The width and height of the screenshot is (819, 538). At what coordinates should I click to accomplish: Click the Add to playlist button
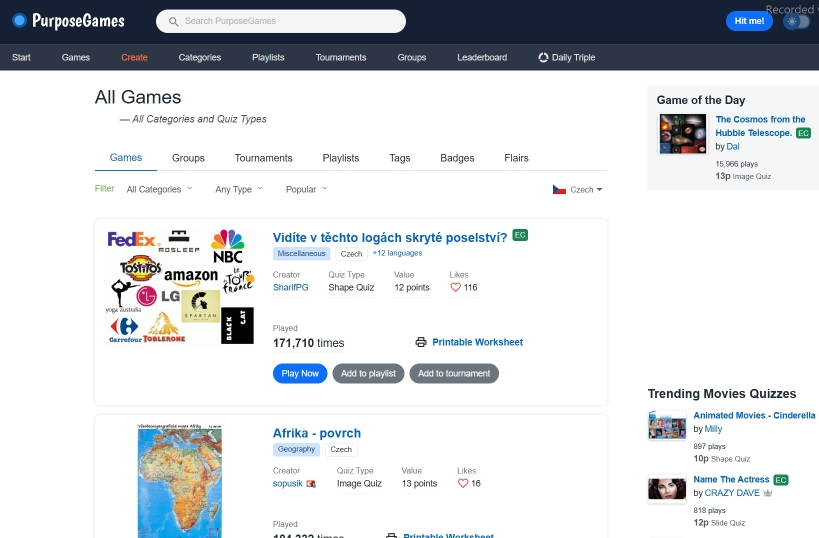(368, 373)
